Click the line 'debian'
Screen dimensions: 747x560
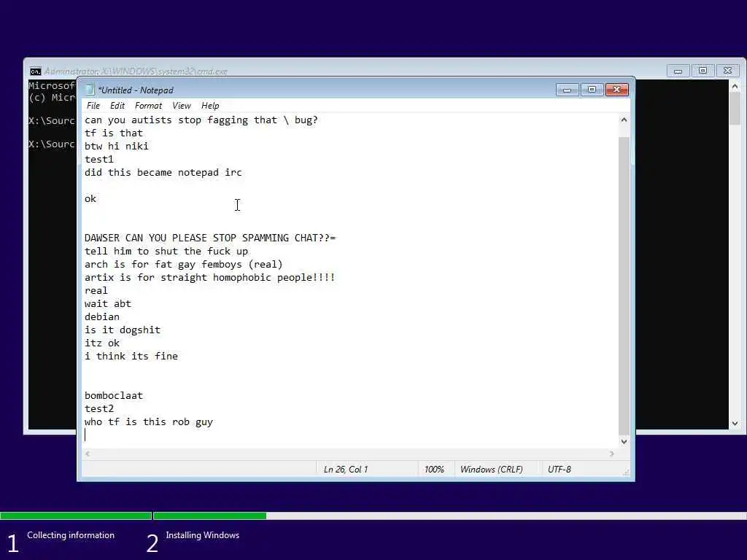coord(102,316)
